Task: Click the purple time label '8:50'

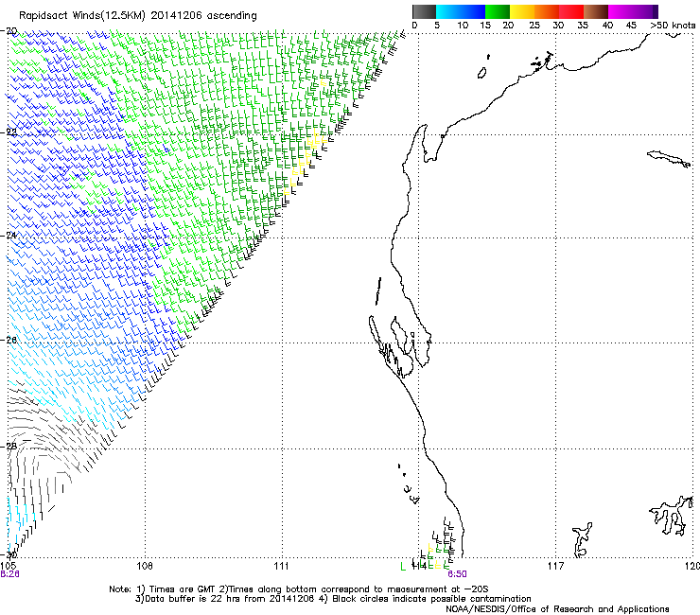Action: 457,574
